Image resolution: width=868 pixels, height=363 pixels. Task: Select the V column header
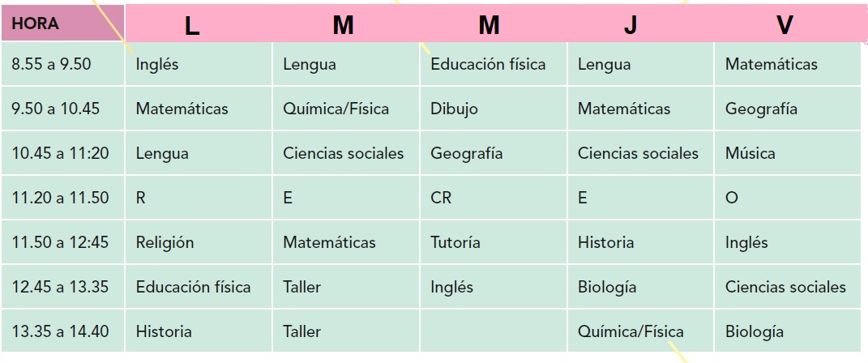(785, 25)
